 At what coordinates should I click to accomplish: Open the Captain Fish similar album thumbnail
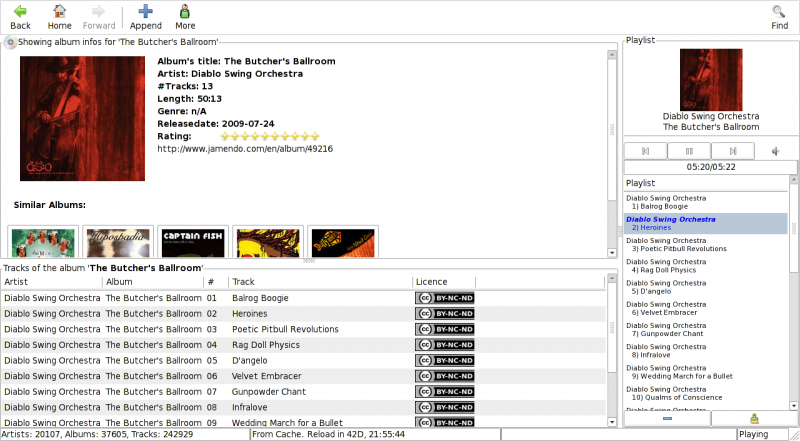(x=194, y=241)
